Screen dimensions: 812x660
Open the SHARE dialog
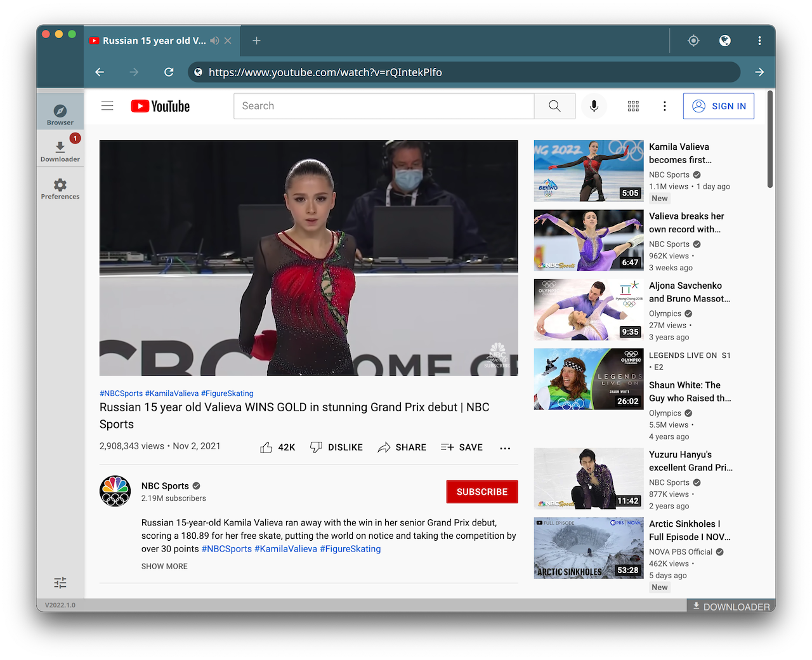(402, 447)
